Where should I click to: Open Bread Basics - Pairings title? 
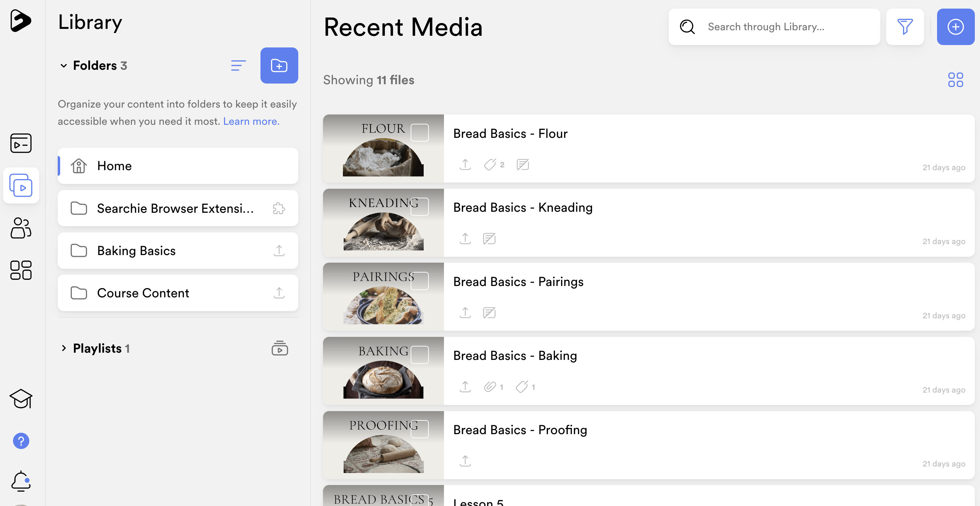click(518, 282)
